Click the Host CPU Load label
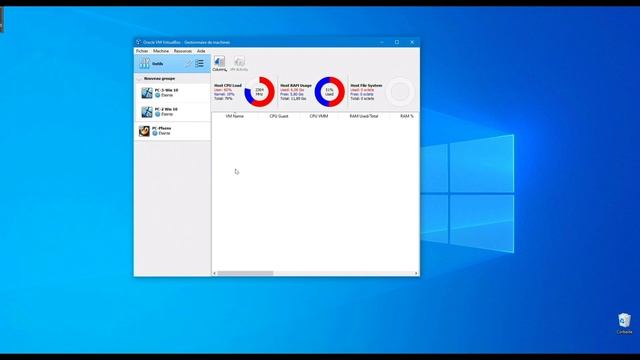Screen dimensions: 640x360 228,85
